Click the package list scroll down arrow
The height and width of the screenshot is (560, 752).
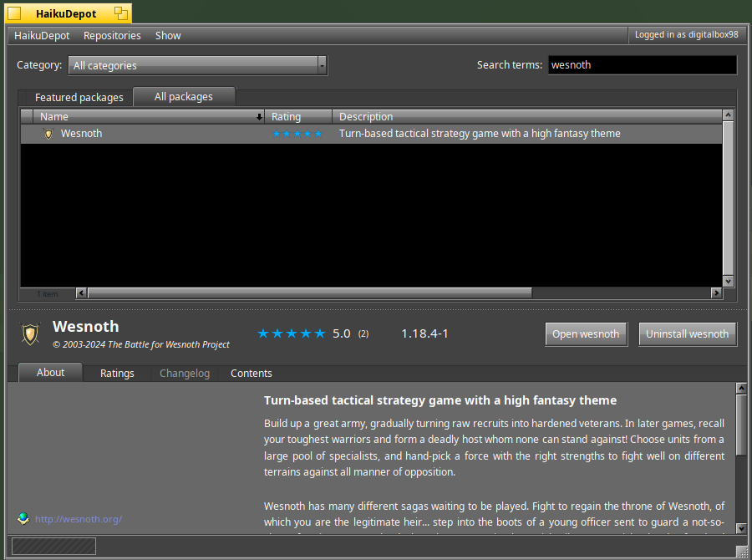(728, 281)
